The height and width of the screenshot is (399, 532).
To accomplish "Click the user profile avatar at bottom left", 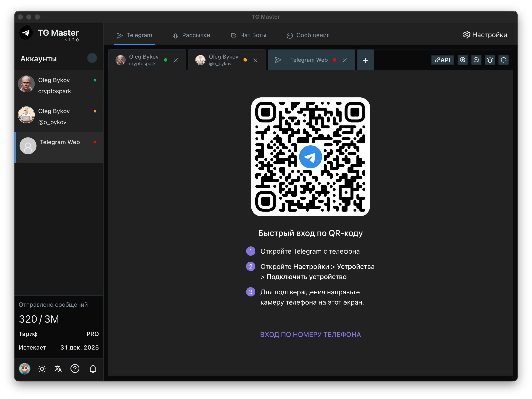I will point(25,369).
